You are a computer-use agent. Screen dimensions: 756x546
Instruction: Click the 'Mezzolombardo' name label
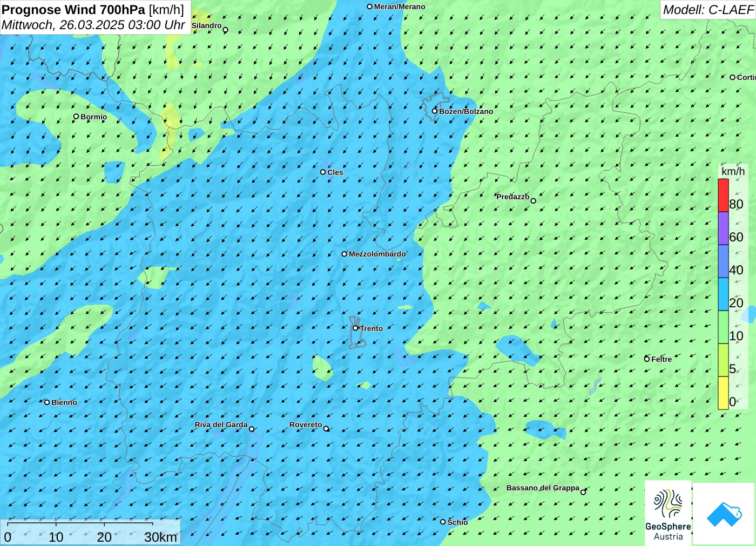coord(377,254)
